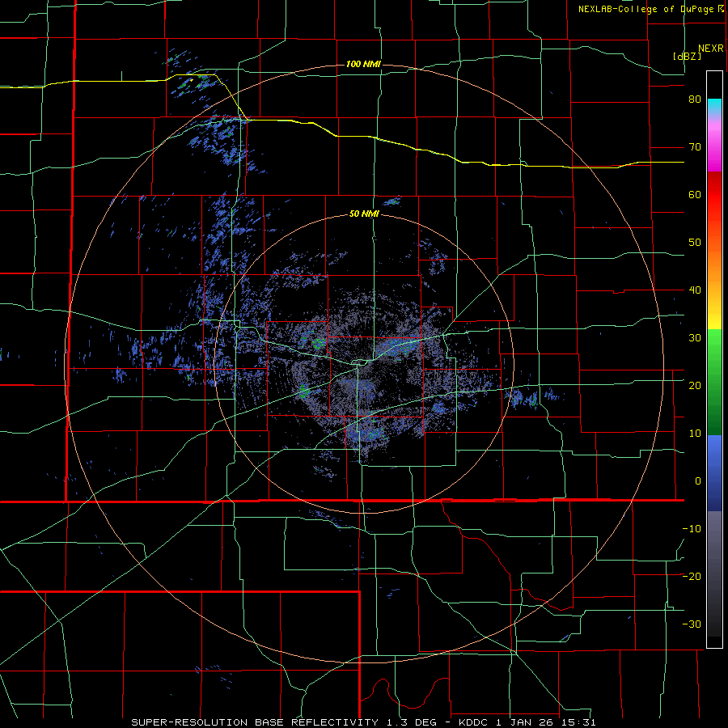Screen dimensions: 728x728
Task: Click the 50 NMI range ring label
Action: click(364, 214)
